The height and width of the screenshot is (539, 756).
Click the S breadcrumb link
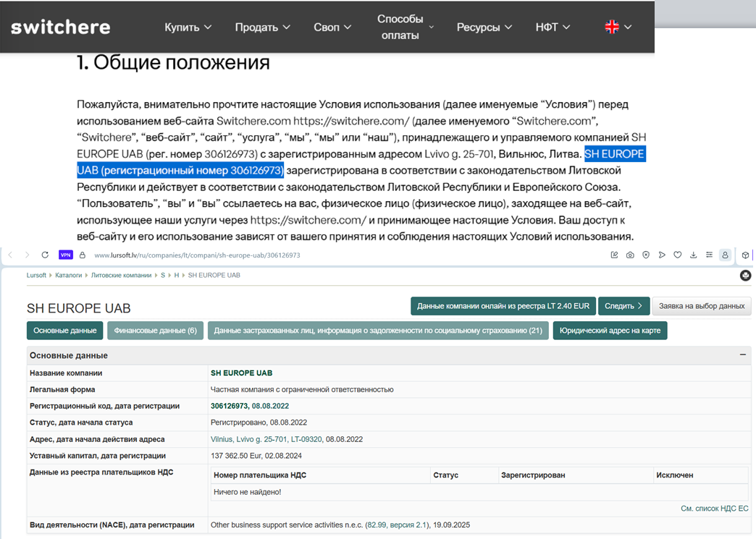pyautogui.click(x=163, y=275)
